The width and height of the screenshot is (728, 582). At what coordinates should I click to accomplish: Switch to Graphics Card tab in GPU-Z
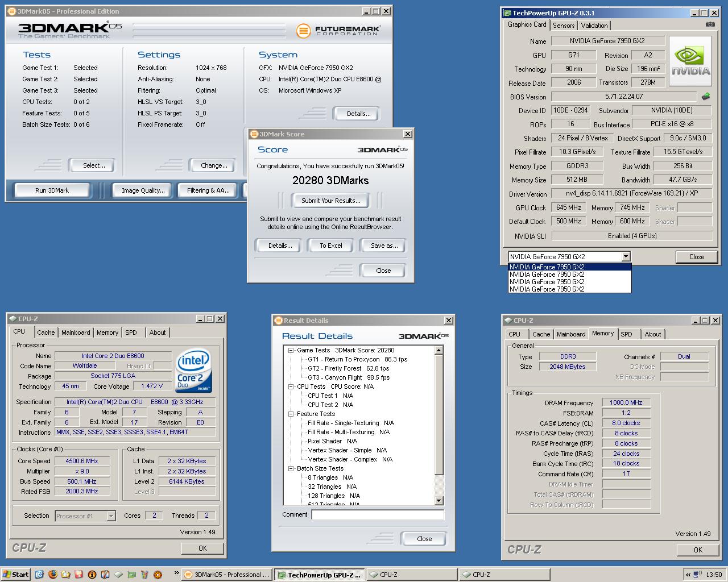tap(527, 24)
